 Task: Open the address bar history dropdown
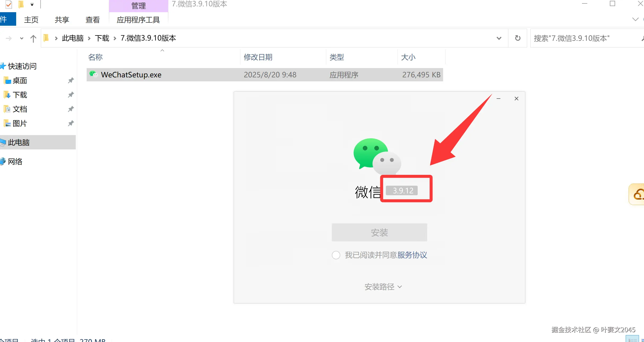coord(499,38)
